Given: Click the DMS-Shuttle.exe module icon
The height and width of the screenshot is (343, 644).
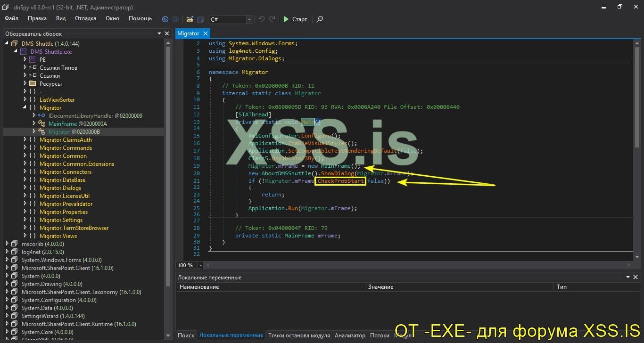Looking at the screenshot, I should pos(23,52).
